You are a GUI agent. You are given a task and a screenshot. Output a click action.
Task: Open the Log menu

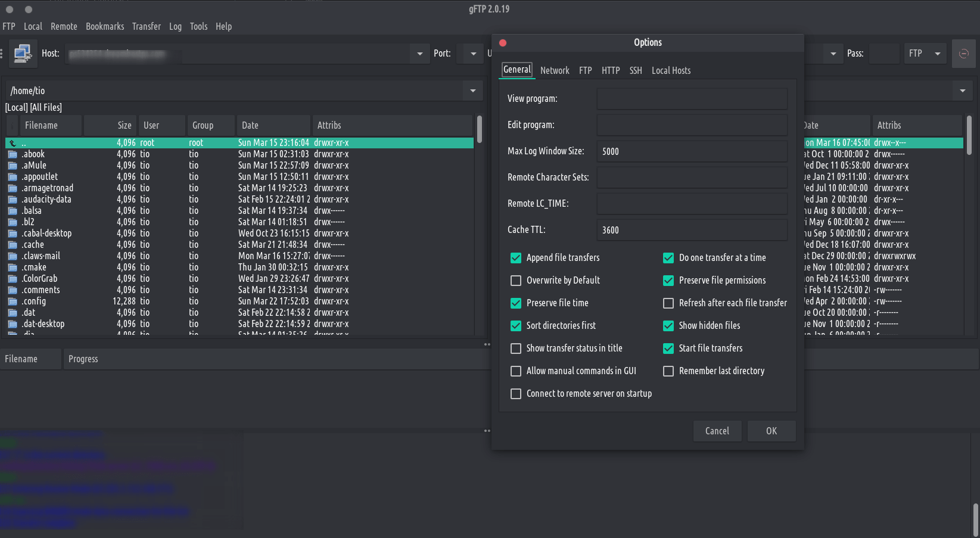[175, 26]
